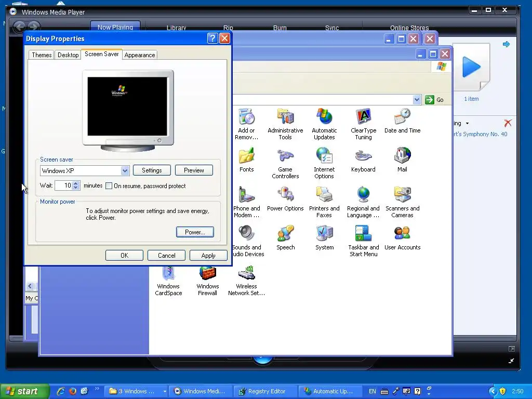Open Registry Editor from taskbar
532x399 pixels.
pos(265,391)
